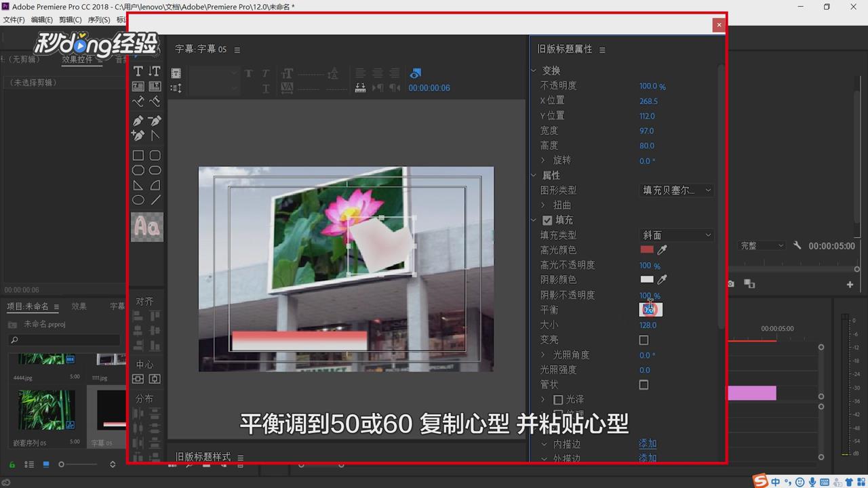Uncheck the 填充 fill checkbox

tap(547, 220)
